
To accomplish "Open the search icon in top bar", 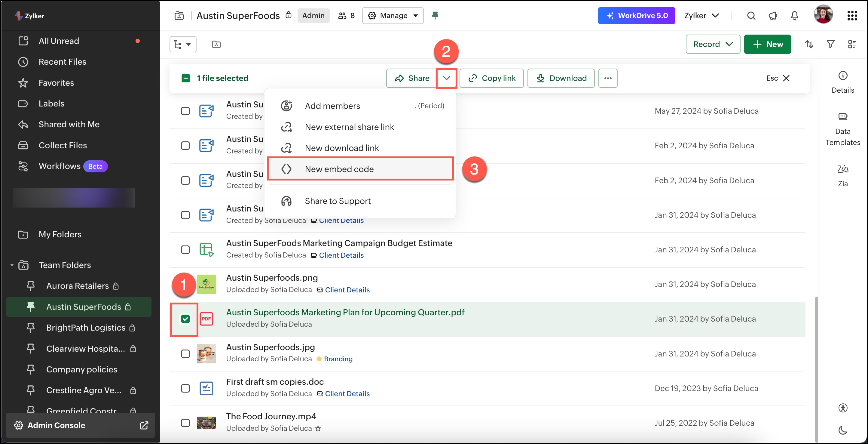I will coord(751,16).
